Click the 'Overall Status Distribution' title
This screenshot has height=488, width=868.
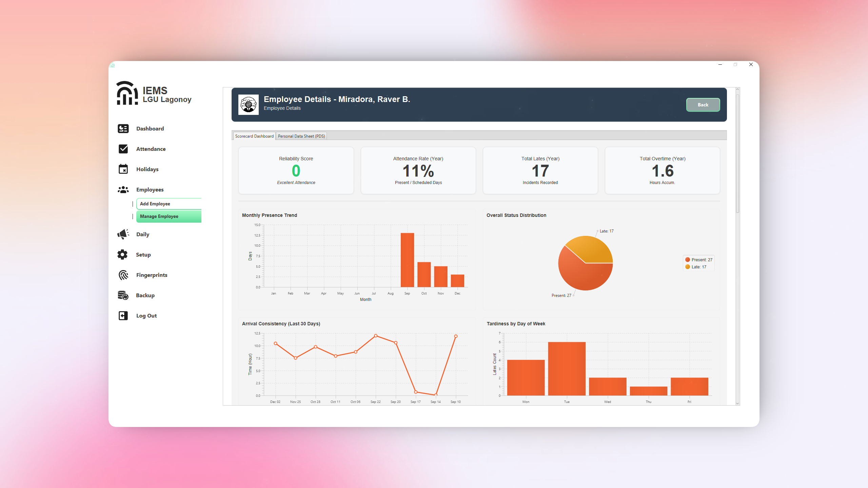click(x=516, y=215)
